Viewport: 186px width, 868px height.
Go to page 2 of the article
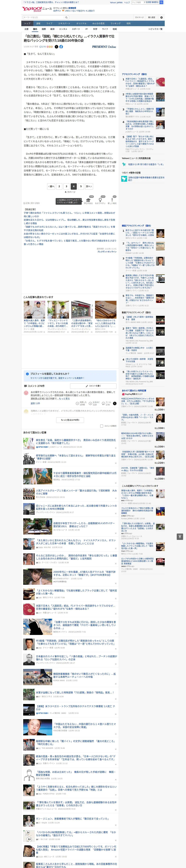59,186
